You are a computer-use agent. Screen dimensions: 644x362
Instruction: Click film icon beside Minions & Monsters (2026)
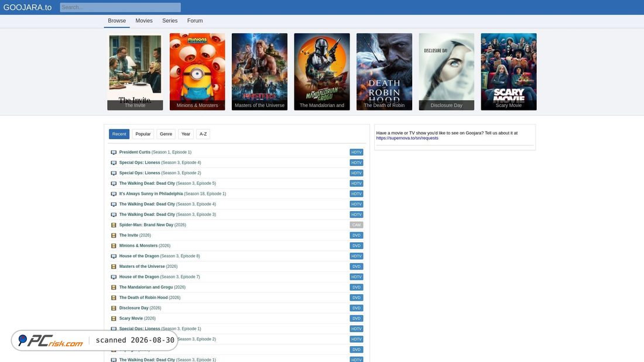[x=114, y=246]
